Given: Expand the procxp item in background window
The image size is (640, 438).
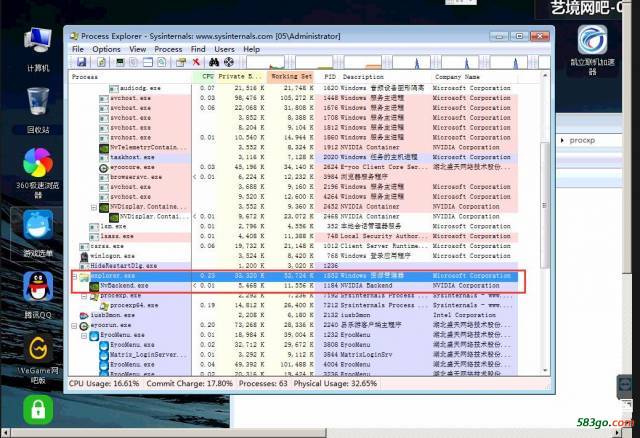Looking at the screenshot, I should tap(562, 140).
